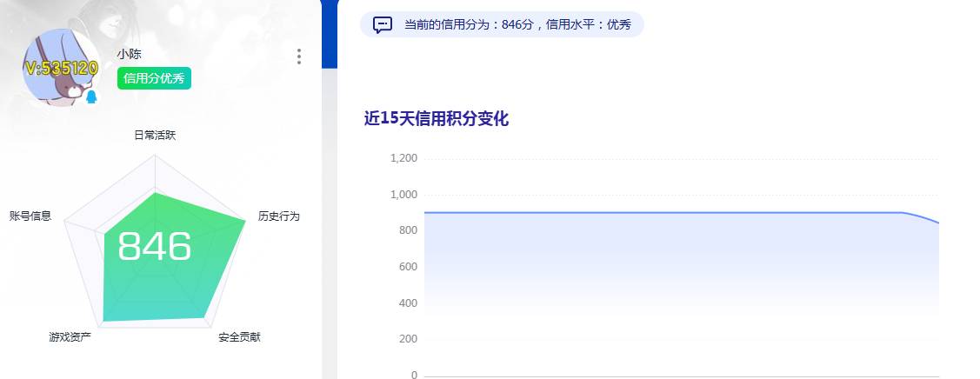Select the 游戏资产 radar label
The width and height of the screenshot is (980, 379).
point(70,337)
